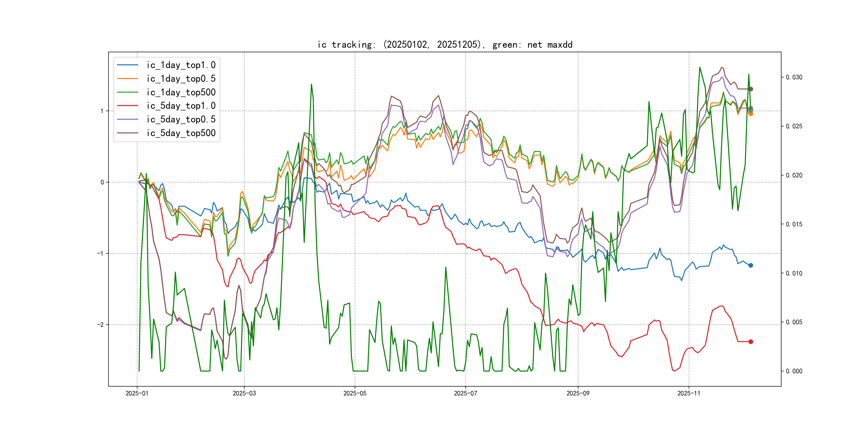Click the left y-axis label -2
This screenshot has height=434, width=868.
[x=100, y=325]
